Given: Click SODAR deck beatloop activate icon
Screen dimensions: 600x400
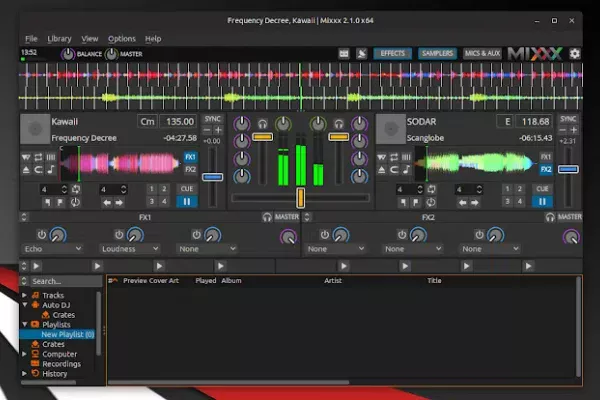Looking at the screenshot, I should coord(432,189).
